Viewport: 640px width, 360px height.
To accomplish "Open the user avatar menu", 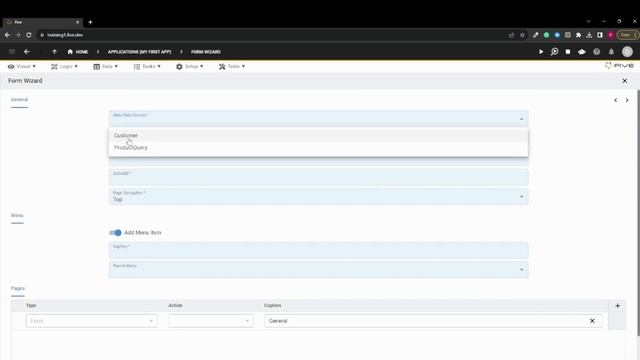I will coord(627,52).
